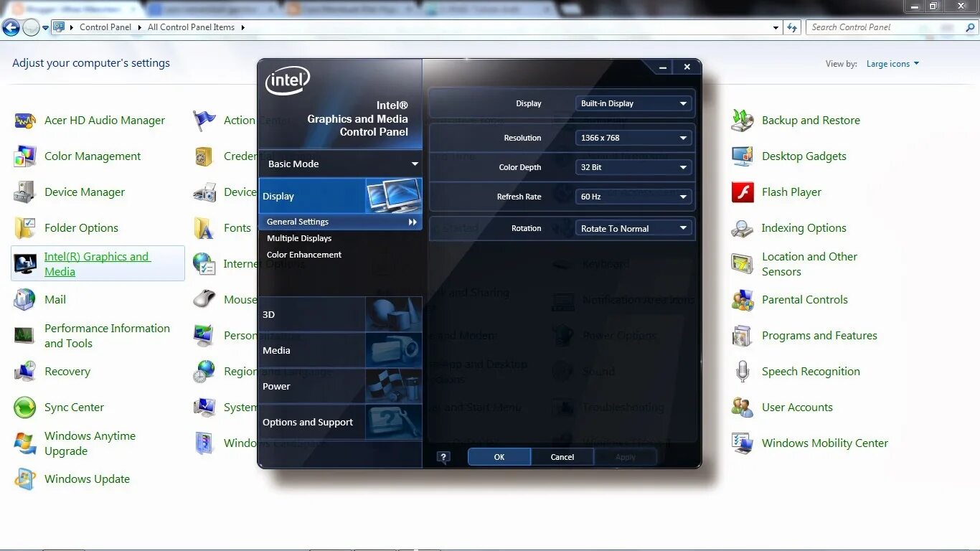Click the Search Control Panel field
This screenshot has height=551, width=980.
click(892, 27)
